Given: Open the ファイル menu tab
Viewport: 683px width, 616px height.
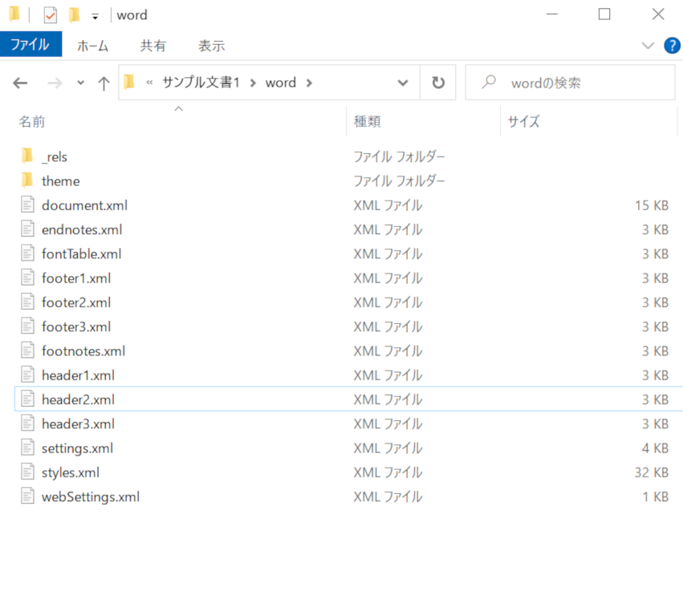Looking at the screenshot, I should coord(30,45).
